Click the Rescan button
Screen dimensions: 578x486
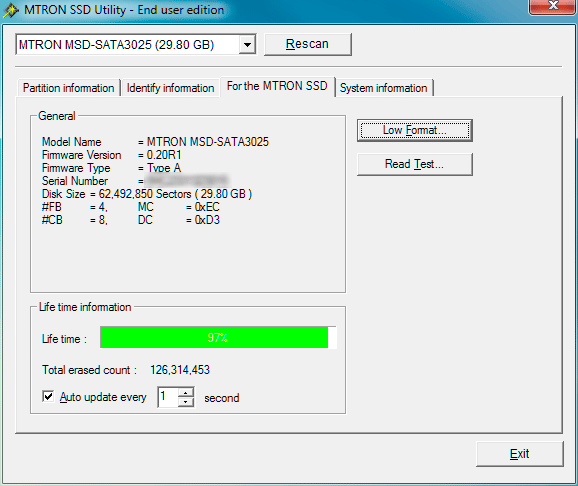307,44
